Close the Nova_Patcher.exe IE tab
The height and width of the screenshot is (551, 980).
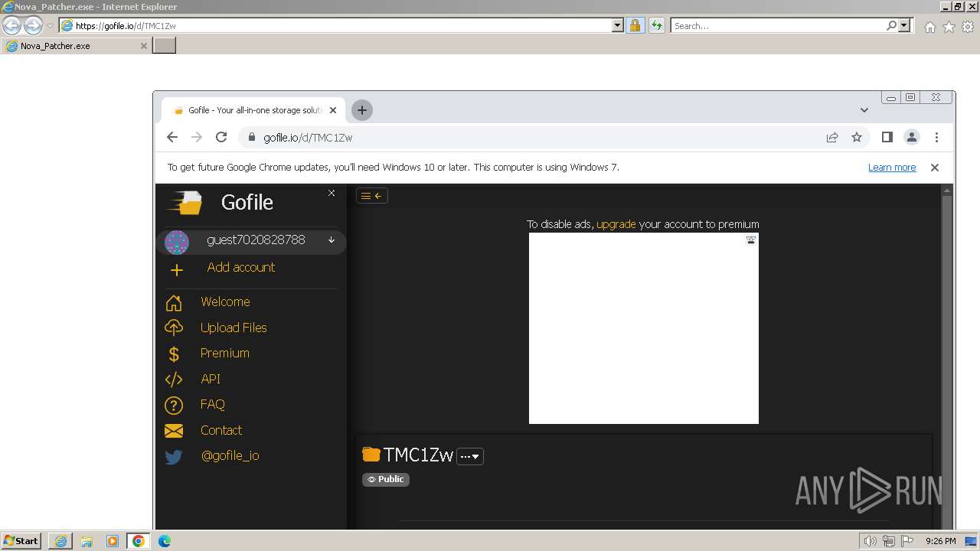[143, 46]
